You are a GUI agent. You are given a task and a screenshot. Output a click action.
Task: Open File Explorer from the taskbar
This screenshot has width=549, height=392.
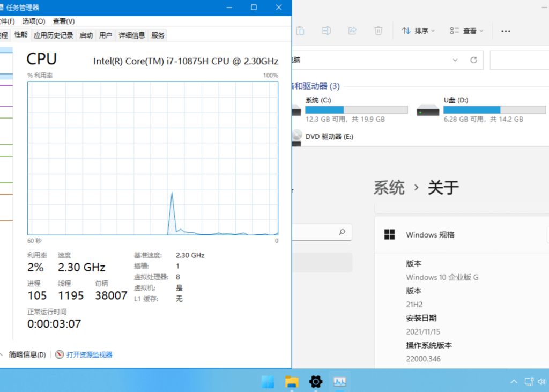coord(292,381)
